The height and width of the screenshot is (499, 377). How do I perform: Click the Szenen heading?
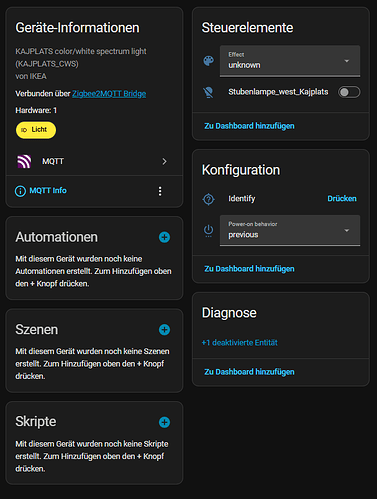pos(37,330)
